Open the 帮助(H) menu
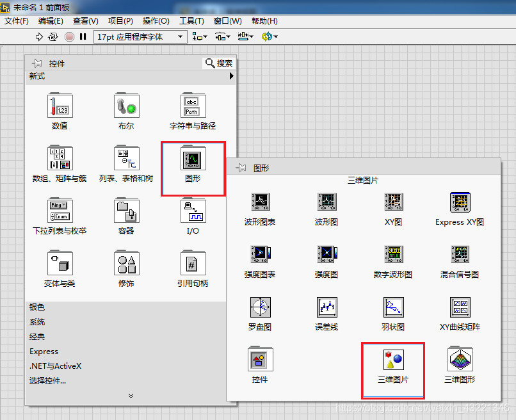The height and width of the screenshot is (420, 516). coord(264,21)
